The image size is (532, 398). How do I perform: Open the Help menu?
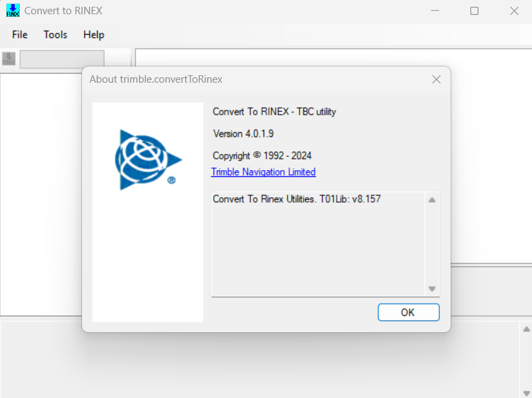94,35
